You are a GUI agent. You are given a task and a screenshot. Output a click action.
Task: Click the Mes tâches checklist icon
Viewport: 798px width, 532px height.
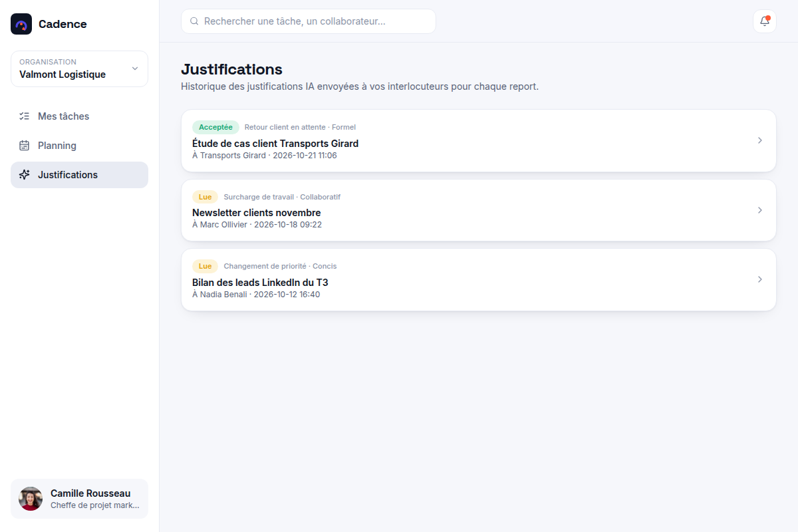pos(25,116)
